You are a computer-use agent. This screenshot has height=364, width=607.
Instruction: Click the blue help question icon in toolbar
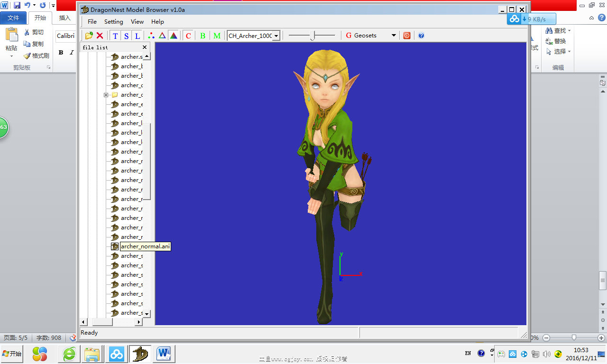point(421,36)
